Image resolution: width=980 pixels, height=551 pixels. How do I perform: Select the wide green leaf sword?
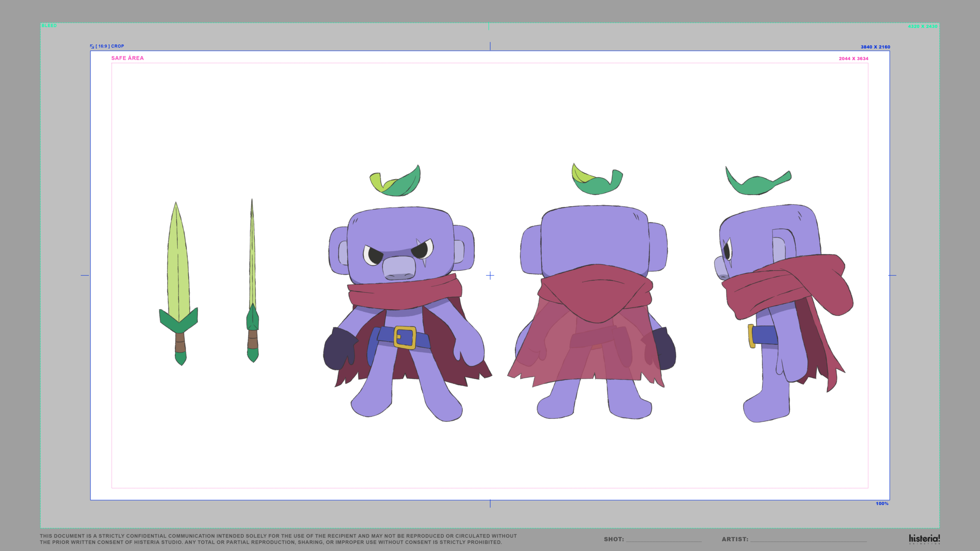pos(178,283)
